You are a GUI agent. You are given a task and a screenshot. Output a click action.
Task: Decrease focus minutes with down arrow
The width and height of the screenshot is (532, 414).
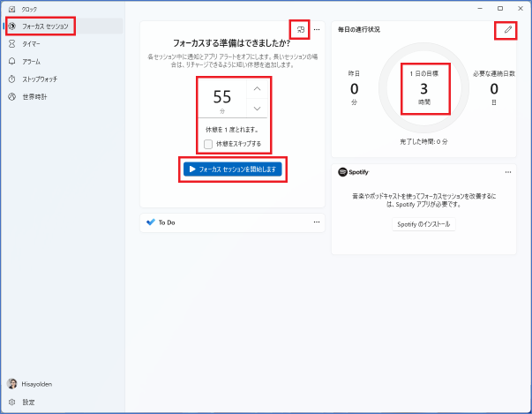(x=257, y=109)
